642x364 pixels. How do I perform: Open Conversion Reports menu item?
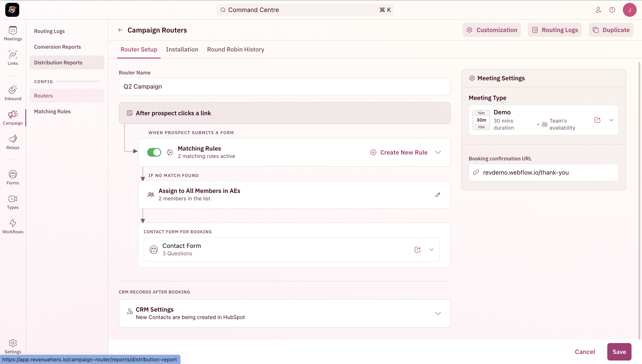[57, 47]
